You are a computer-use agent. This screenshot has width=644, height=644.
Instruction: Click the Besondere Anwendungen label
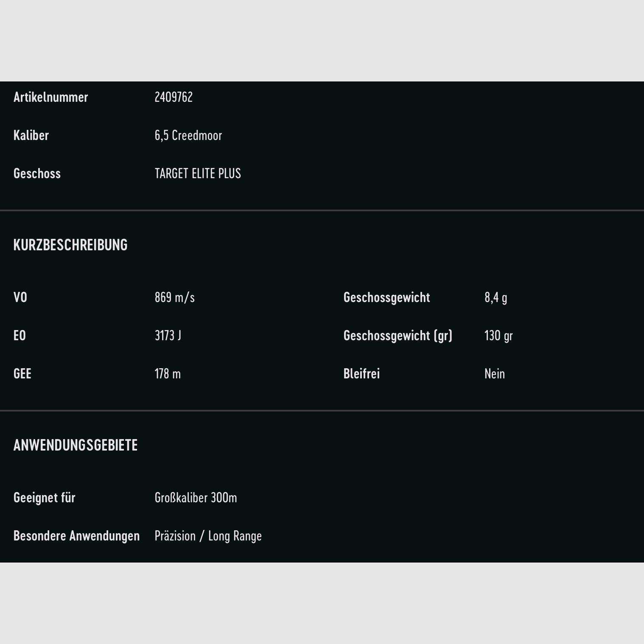coord(76,536)
